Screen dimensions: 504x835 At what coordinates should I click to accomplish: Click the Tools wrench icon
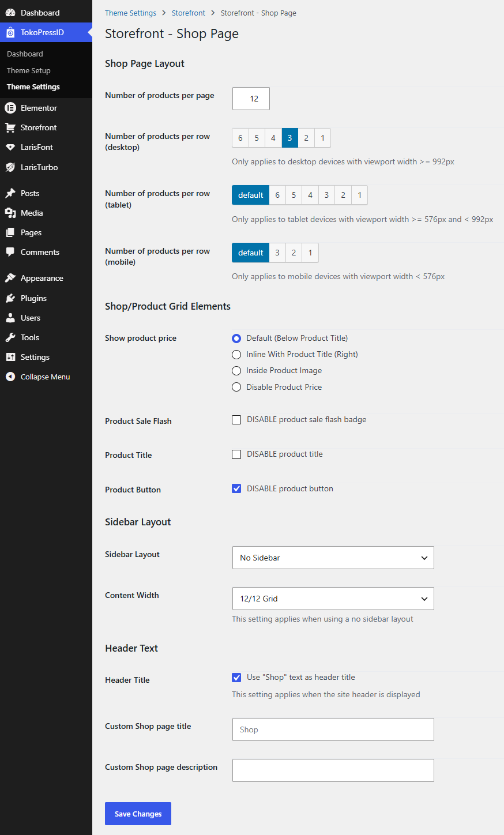tap(10, 337)
